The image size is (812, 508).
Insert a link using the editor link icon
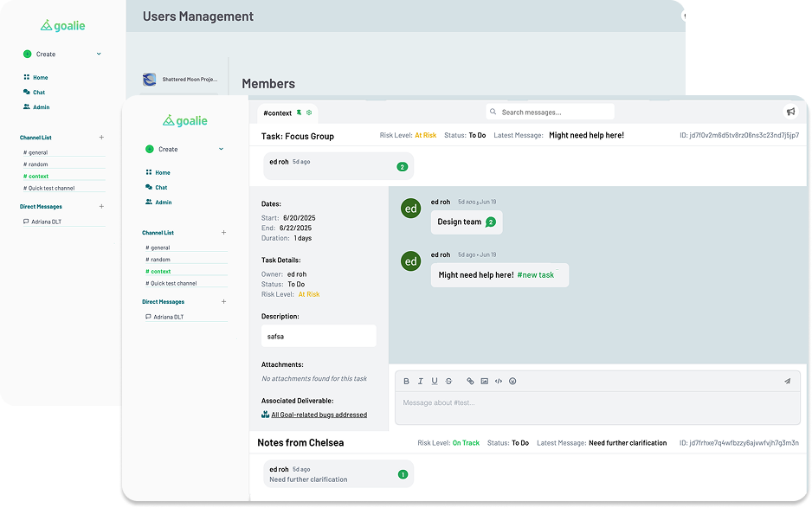(471, 381)
